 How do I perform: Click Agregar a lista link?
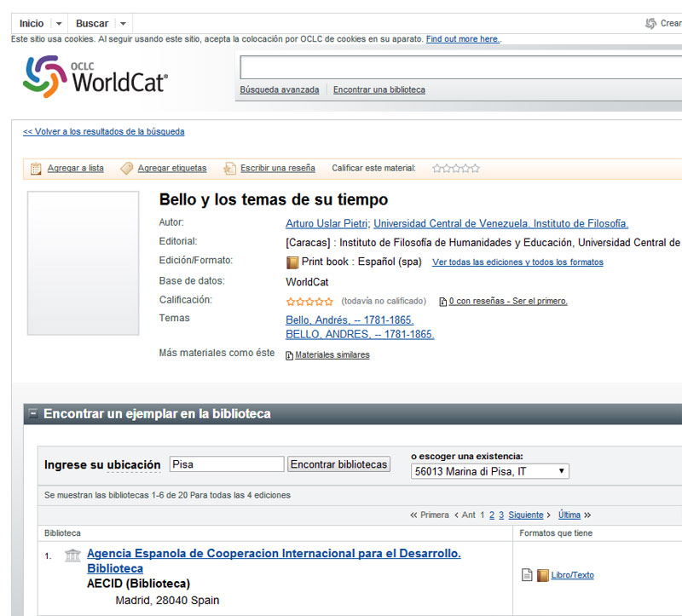[x=76, y=168]
